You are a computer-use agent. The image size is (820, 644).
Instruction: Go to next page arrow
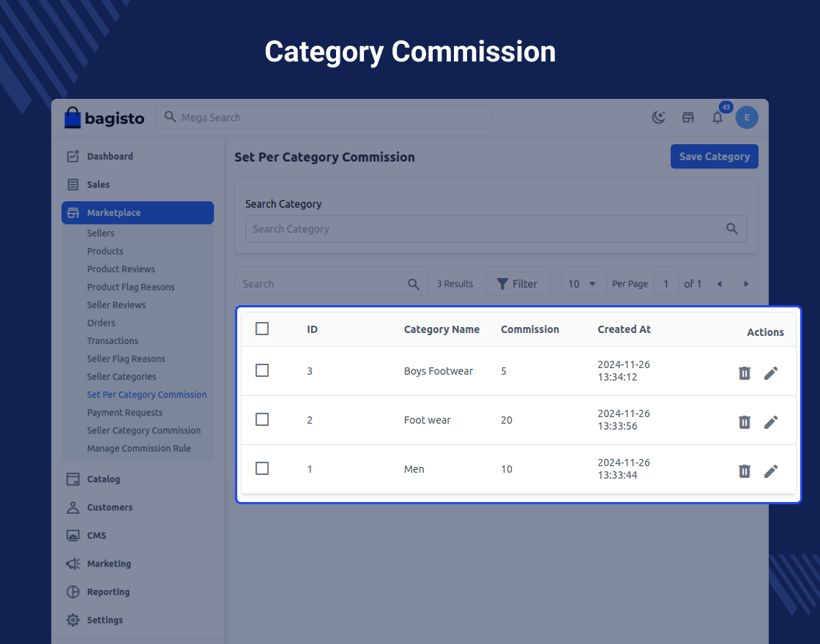pyautogui.click(x=746, y=284)
